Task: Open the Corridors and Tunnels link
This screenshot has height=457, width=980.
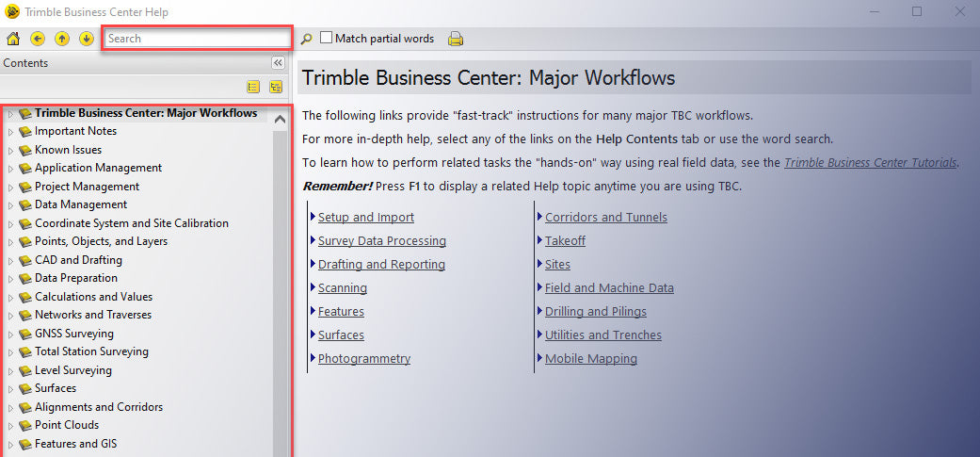Action: (x=606, y=218)
